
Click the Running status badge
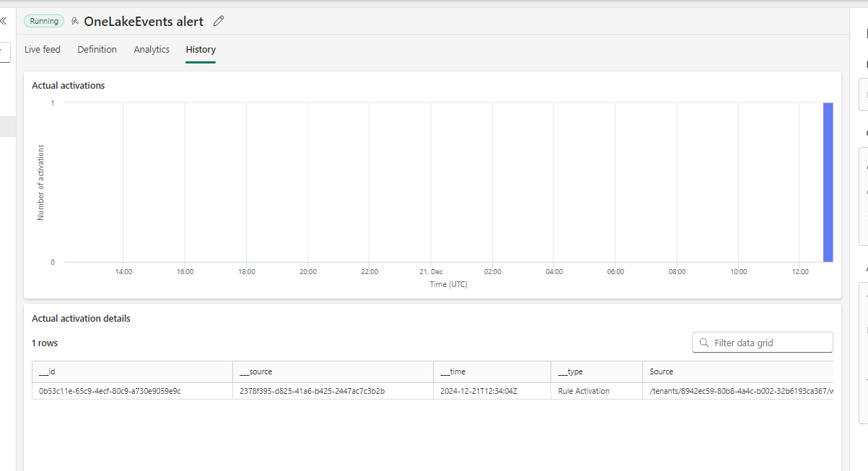pos(44,21)
